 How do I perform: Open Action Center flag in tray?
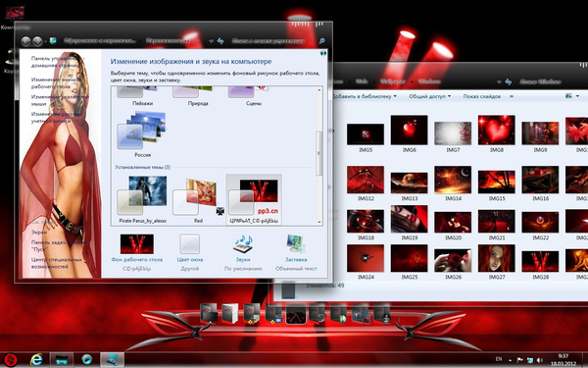pos(520,359)
